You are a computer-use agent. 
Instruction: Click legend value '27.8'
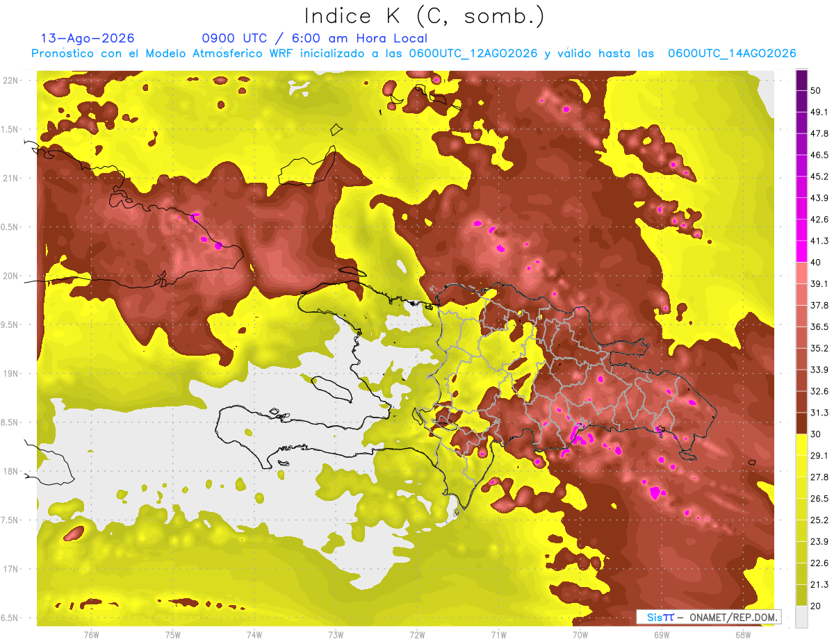pyautogui.click(x=819, y=477)
